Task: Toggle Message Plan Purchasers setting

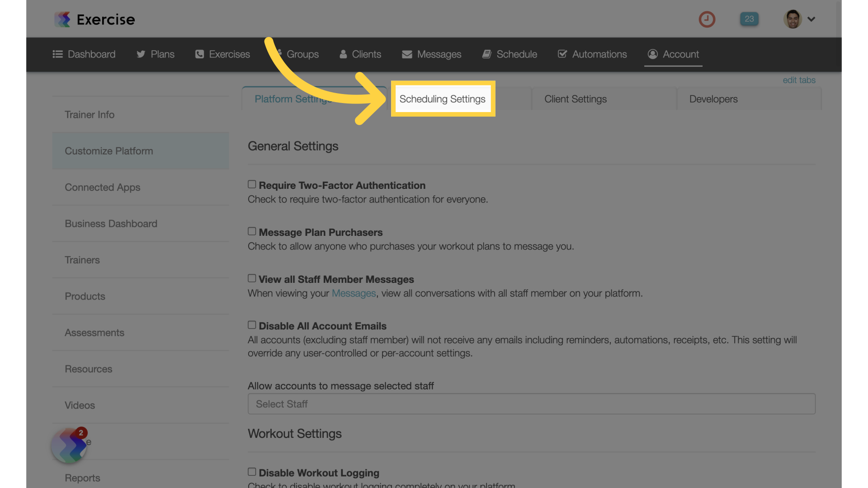Action: point(251,231)
